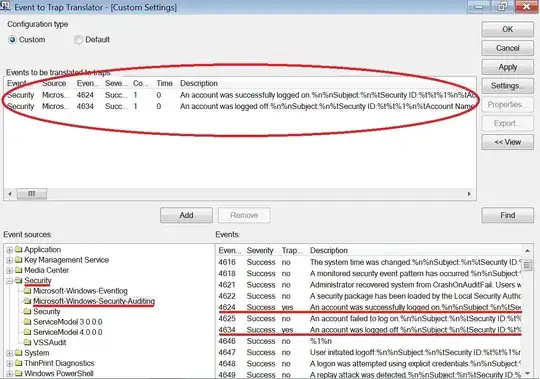Click the Cancel button
This screenshot has height=379, width=540.
(x=508, y=48)
